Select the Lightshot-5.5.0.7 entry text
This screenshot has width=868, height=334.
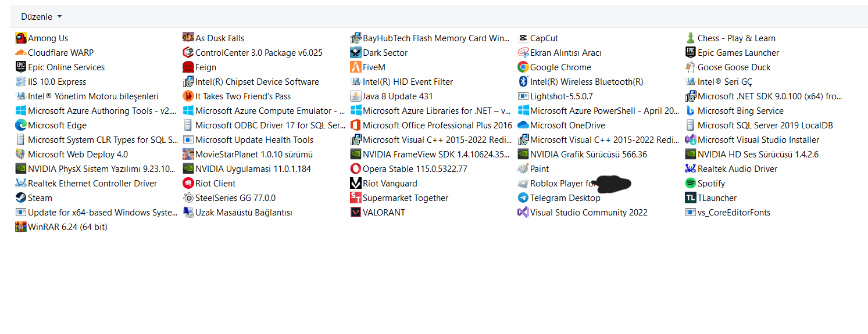coord(562,96)
